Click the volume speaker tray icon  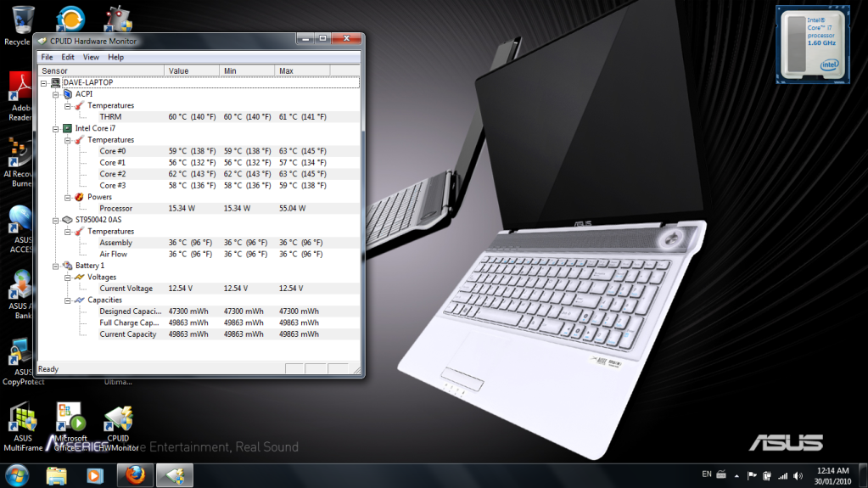click(x=798, y=476)
